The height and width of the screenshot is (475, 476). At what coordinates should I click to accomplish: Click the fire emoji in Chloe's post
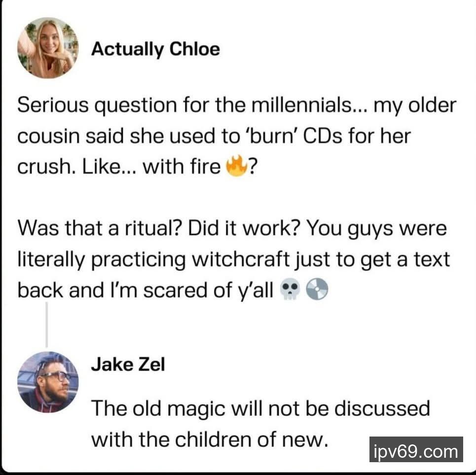pos(236,167)
